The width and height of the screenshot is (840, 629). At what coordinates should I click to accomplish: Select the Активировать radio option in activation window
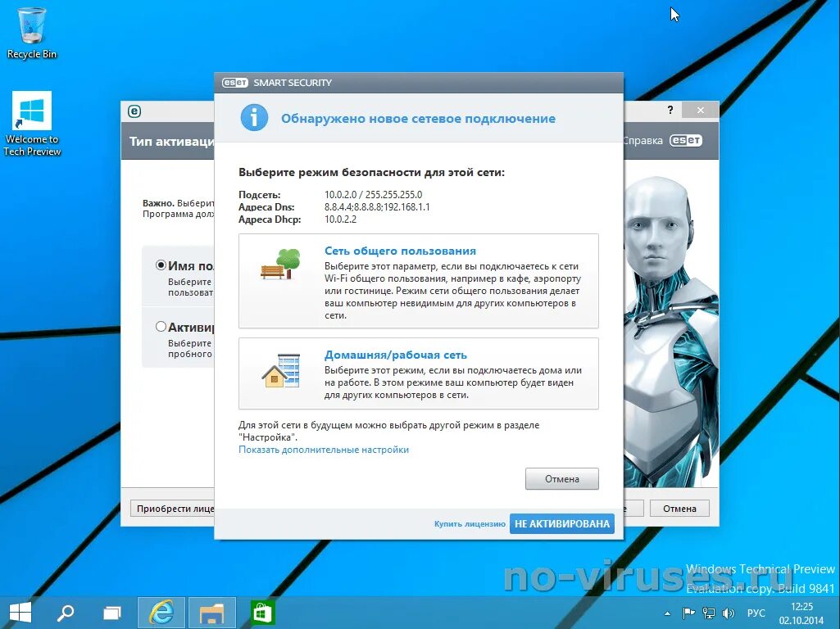click(x=161, y=327)
